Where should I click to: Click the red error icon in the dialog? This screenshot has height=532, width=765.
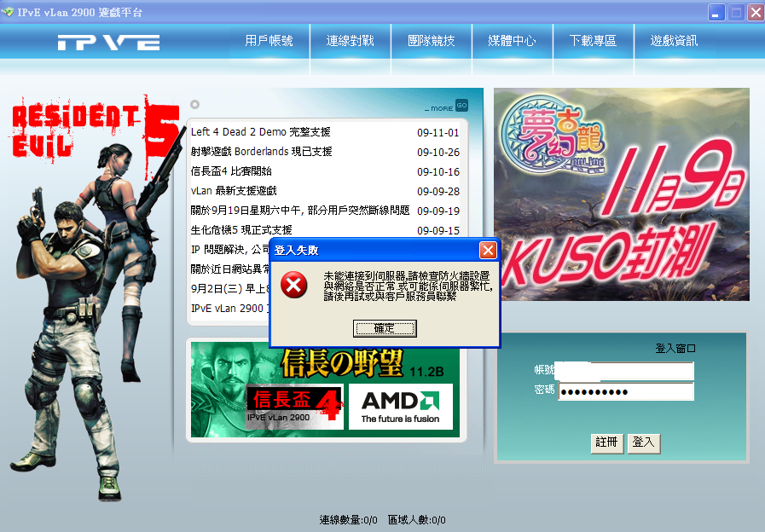point(293,286)
